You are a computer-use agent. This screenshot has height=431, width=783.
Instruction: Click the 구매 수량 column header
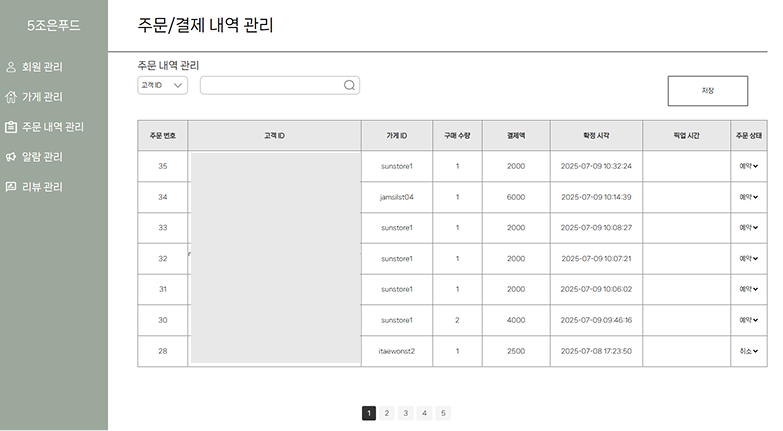[x=457, y=135]
